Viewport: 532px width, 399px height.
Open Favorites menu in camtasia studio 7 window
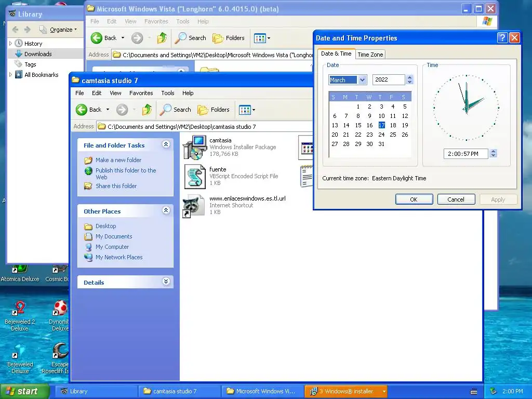click(x=141, y=93)
